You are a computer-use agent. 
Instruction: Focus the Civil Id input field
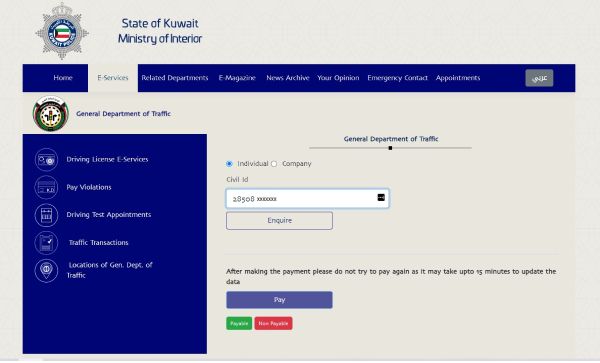pos(308,199)
